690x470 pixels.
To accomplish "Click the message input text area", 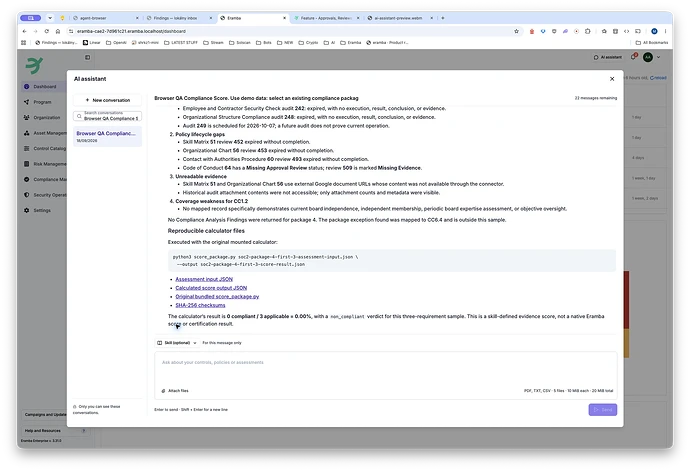I will pos(385,370).
